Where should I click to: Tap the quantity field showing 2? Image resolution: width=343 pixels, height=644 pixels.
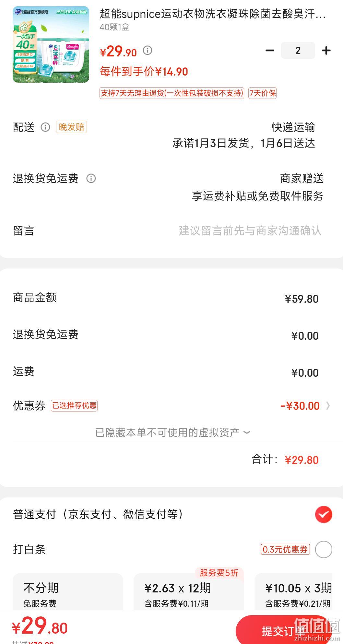(x=298, y=50)
